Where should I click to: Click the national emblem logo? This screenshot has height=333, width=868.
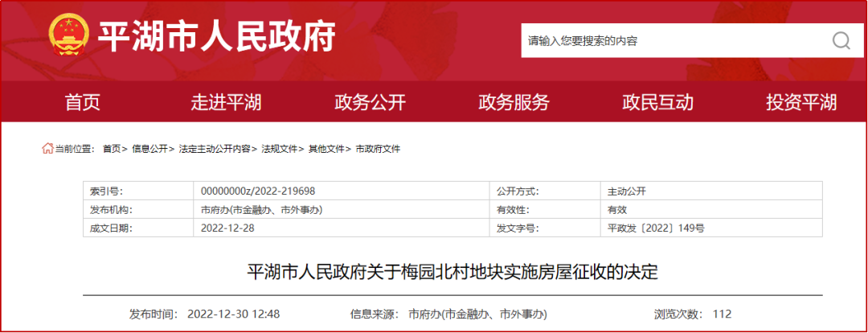[68, 35]
